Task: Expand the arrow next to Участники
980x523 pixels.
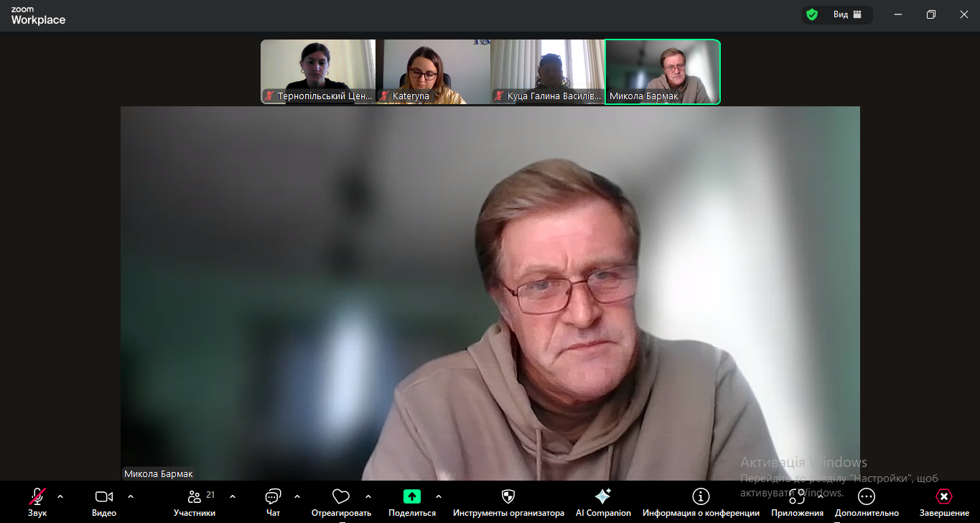Action: point(233,496)
